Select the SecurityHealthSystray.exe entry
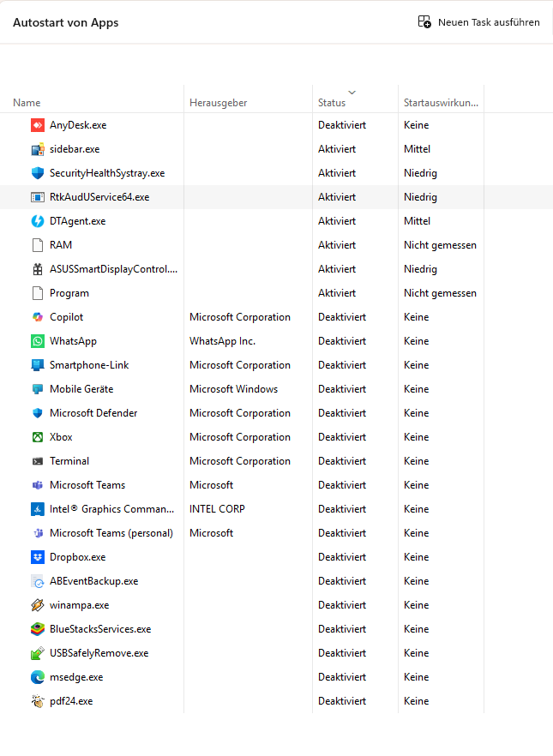Viewport: 553px width, 756px height. click(x=107, y=173)
